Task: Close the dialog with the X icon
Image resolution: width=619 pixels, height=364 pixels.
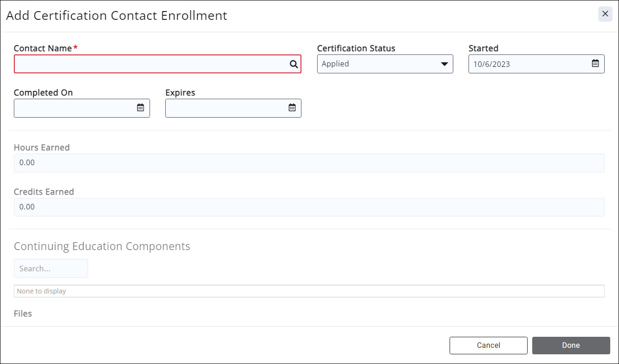Action: pyautogui.click(x=605, y=14)
